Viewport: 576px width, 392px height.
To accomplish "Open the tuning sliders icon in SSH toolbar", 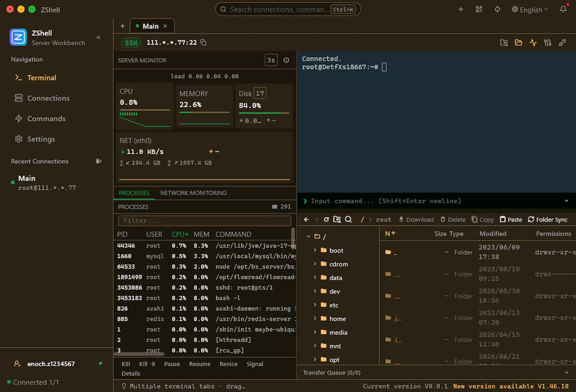I will 548,43.
